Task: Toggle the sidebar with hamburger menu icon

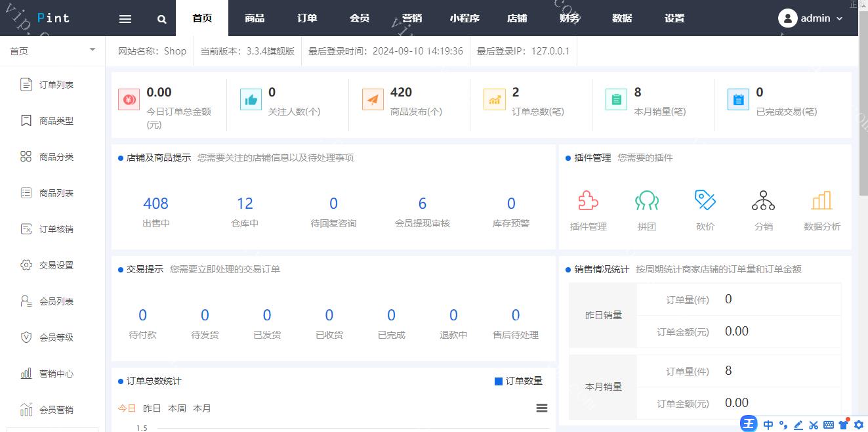Action: [125, 19]
